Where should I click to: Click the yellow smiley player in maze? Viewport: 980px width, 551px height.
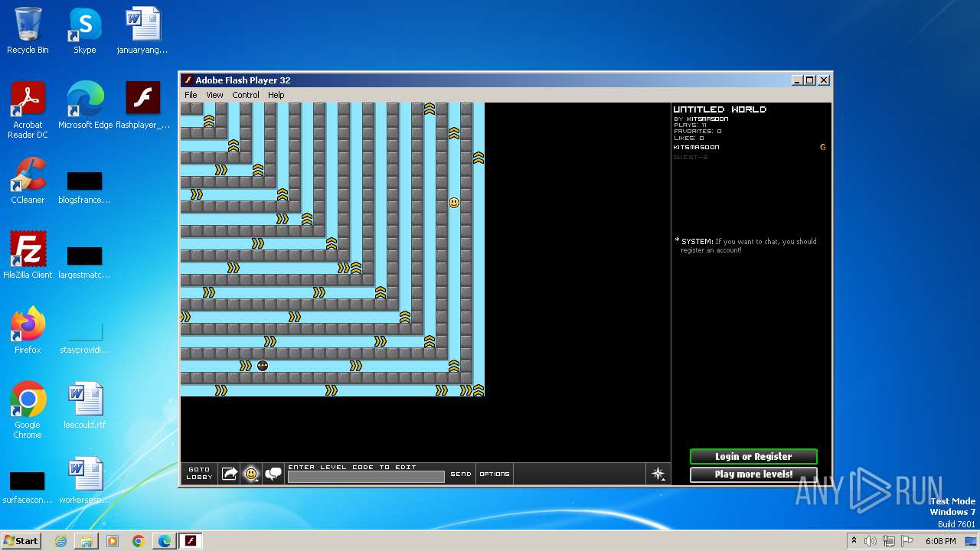(x=454, y=203)
